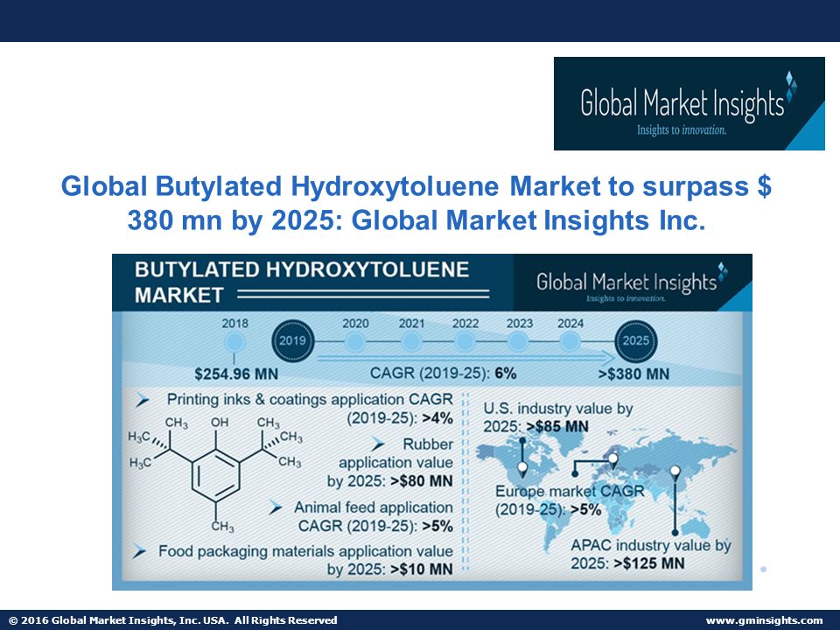This screenshot has height=630, width=840.
Task: Select the 2025 circle on the timeline
Action: coord(636,340)
